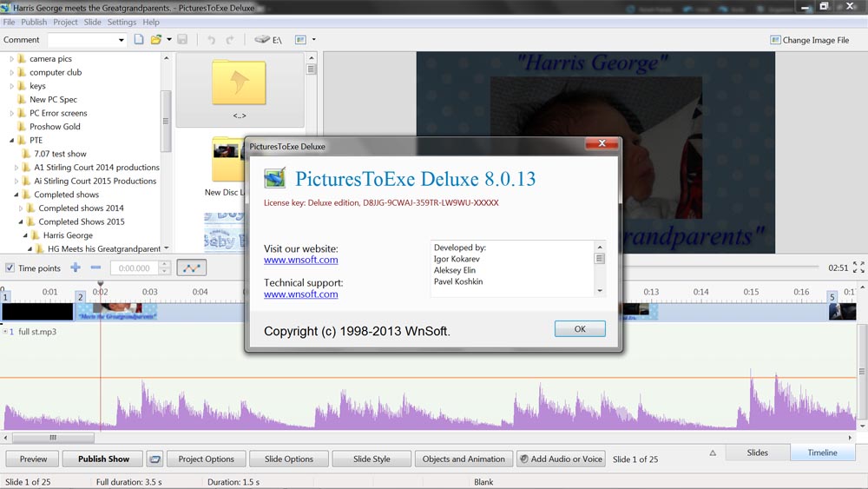
Task: Open the Project menu
Action: (x=65, y=23)
